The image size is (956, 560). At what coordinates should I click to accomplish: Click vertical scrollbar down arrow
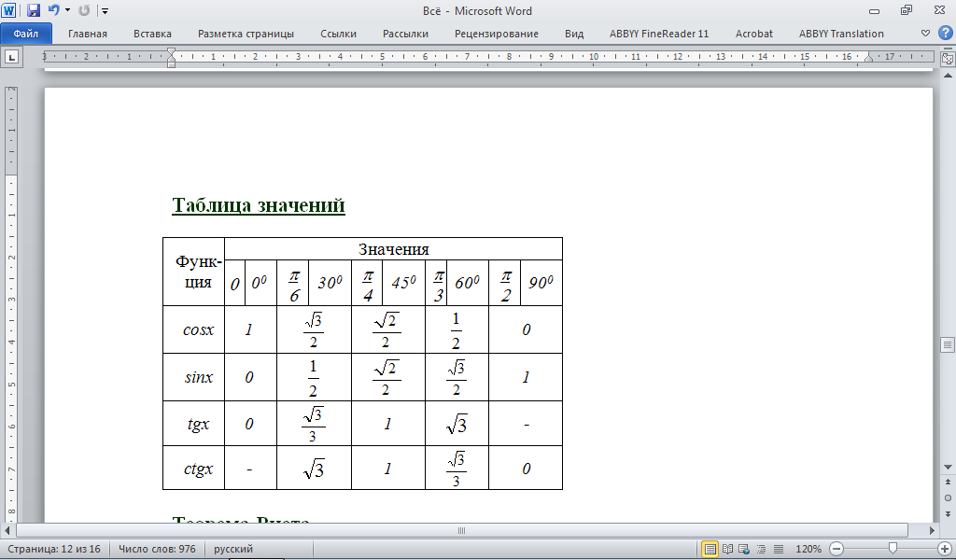[x=948, y=468]
